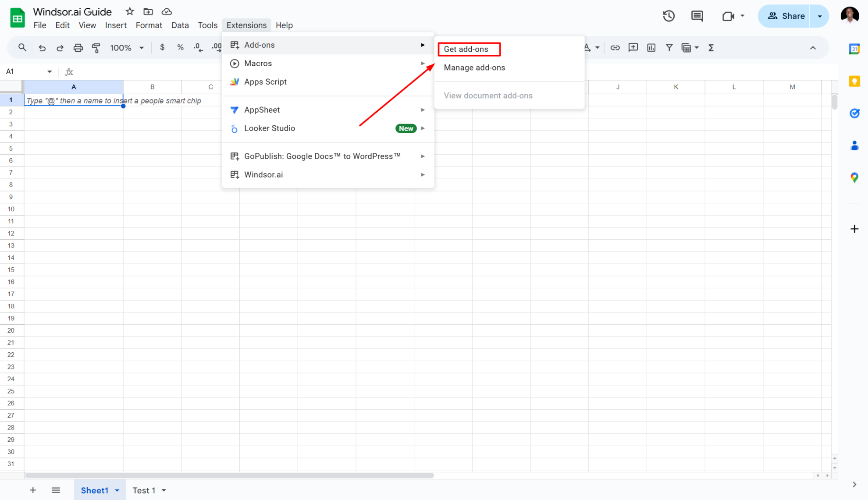Click the redo arrow icon

(60, 48)
